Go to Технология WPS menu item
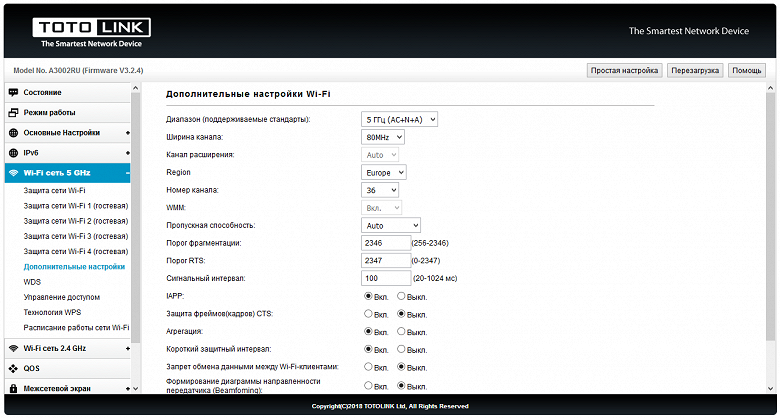This screenshot has height=418, width=780. coord(52,313)
